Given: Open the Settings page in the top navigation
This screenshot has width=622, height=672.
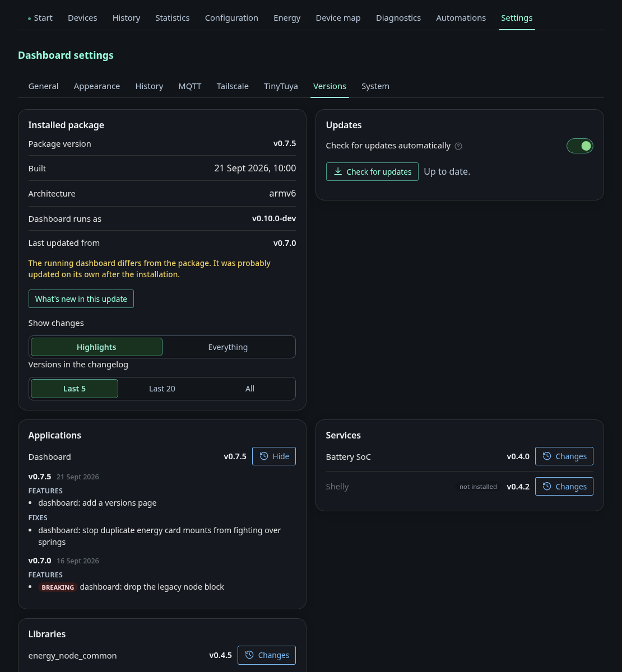Looking at the screenshot, I should tap(517, 18).
